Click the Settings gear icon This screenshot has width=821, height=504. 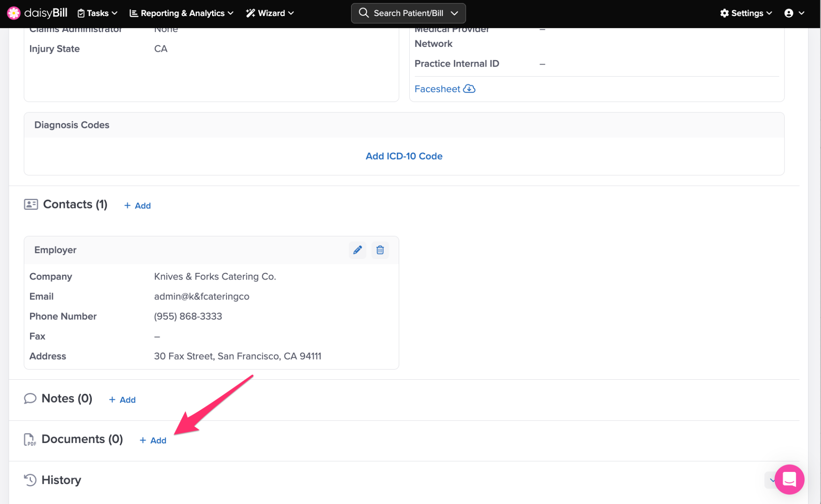point(724,13)
